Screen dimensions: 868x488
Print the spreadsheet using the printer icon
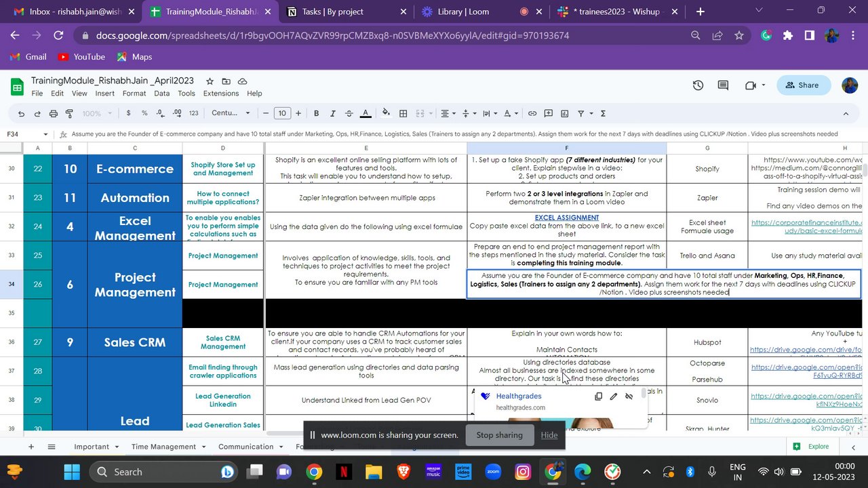tap(53, 113)
